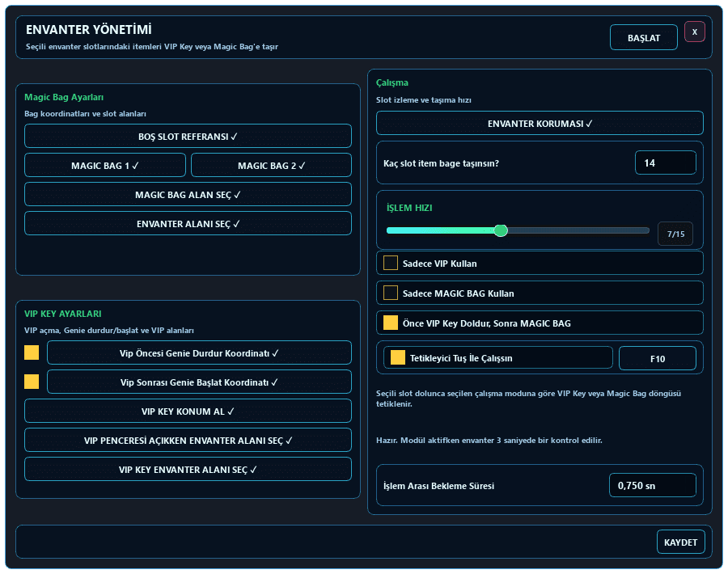This screenshot has height=574, width=728.
Task: Click VIP PENCERESİ AÇIKKEN ENVANTER ALANI SEÇ
Action: click(x=188, y=441)
